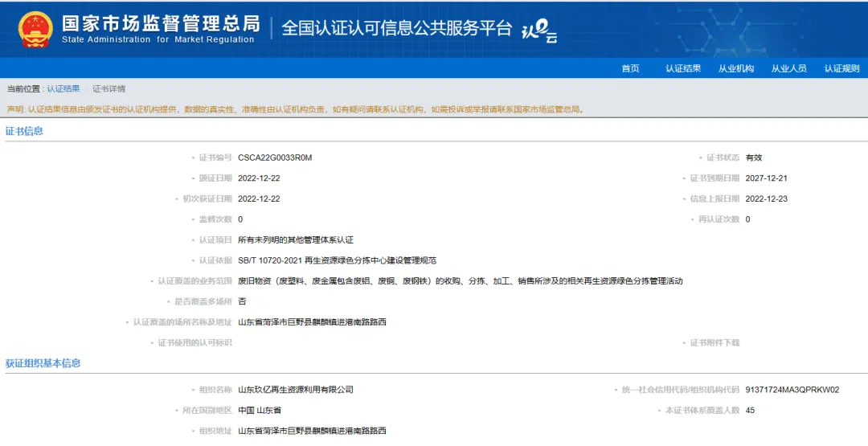Click the region value 中国 山东省
Viewport: 868px width, 446px height.
(x=260, y=410)
